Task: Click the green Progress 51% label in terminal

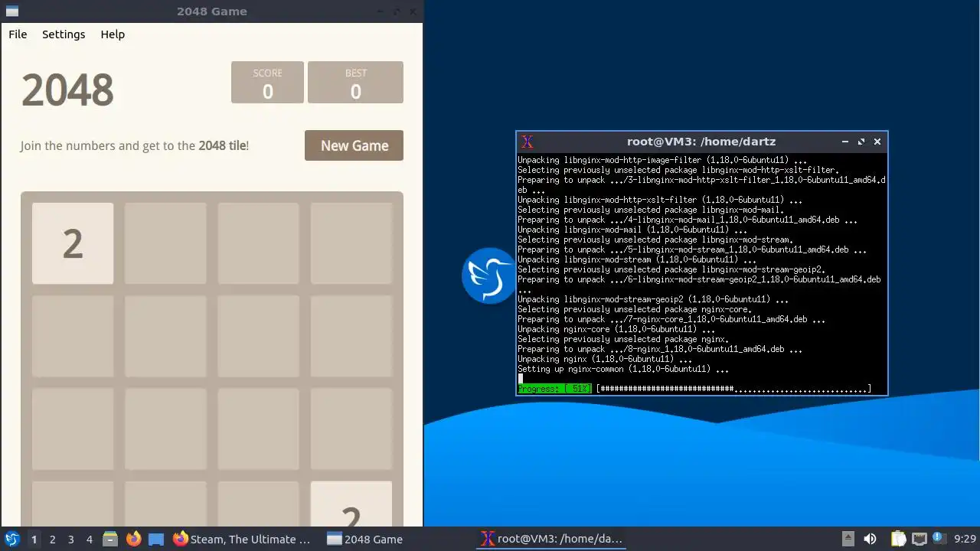Action: [x=554, y=389]
